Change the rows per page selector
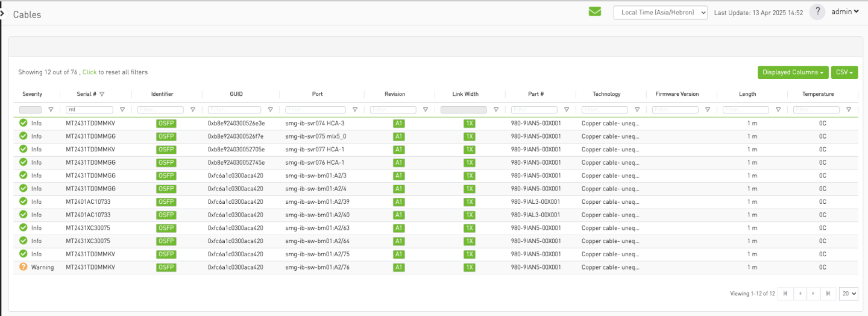 (849, 294)
